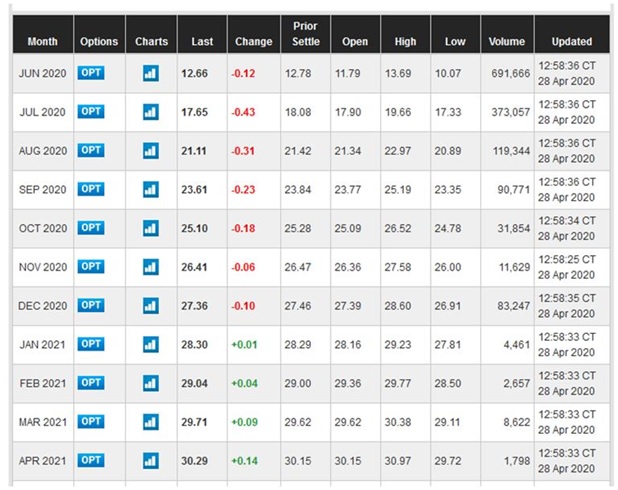
Task: Click the open value 29.36
Action: point(348,383)
